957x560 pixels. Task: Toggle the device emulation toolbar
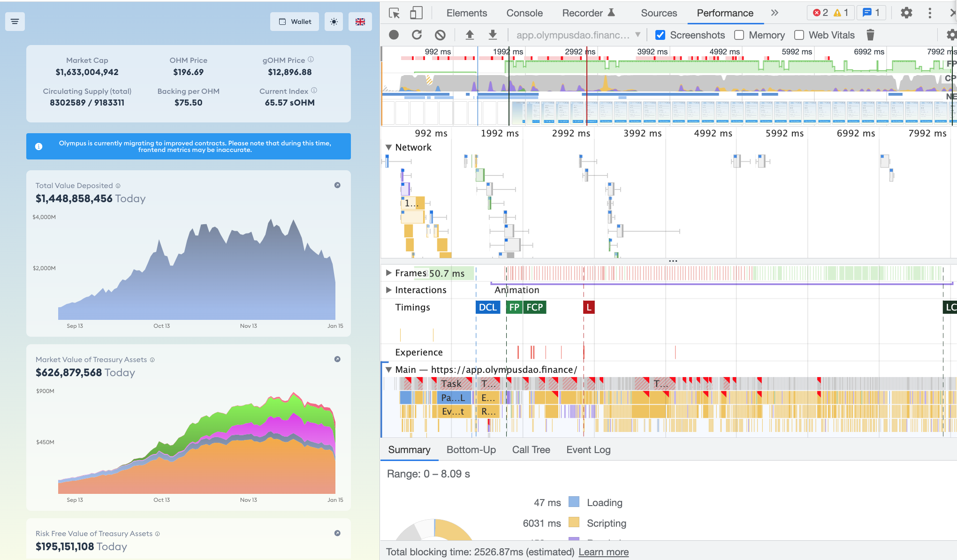coord(416,13)
